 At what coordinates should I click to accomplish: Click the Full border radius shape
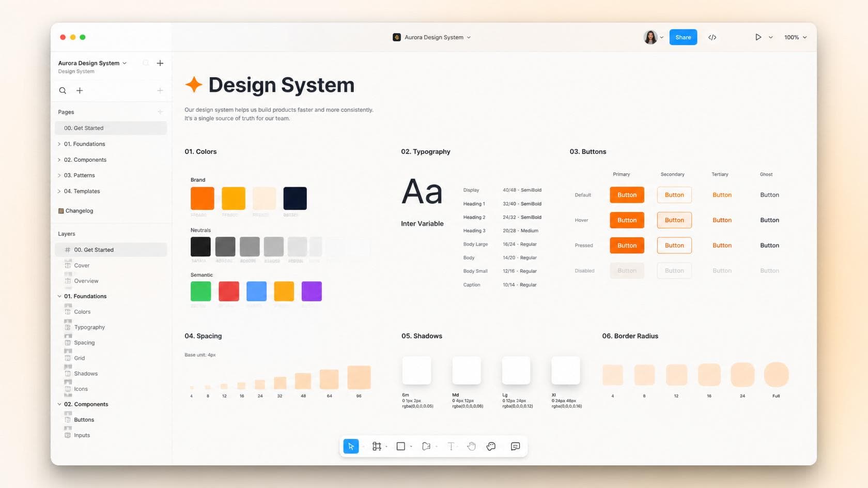coord(776,375)
